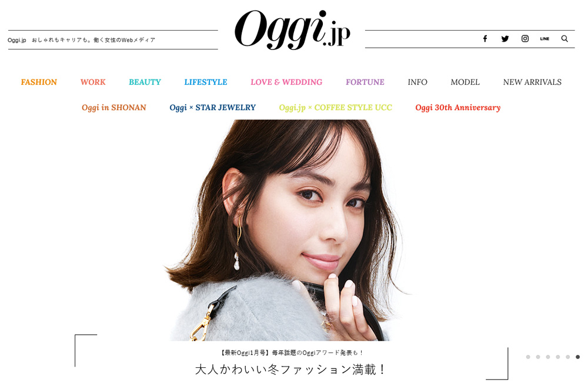Image resolution: width=588 pixels, height=392 pixels.
Task: Select the BEAUTY category
Action: point(145,82)
